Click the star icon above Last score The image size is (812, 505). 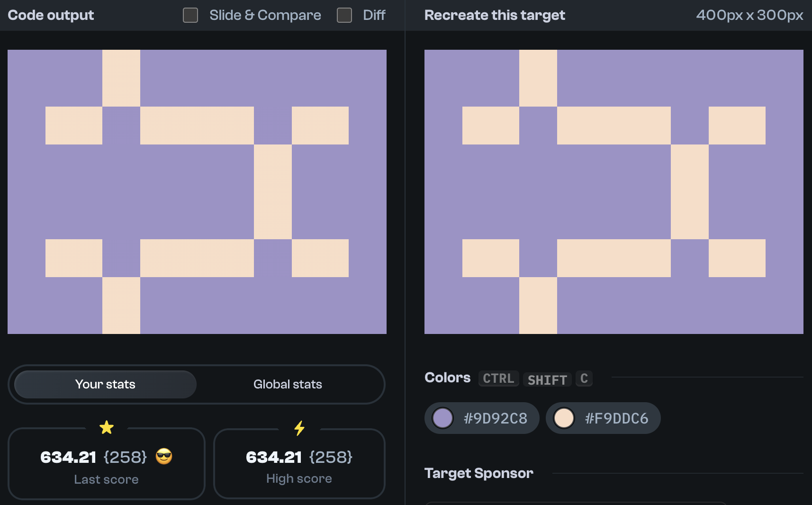click(x=107, y=427)
